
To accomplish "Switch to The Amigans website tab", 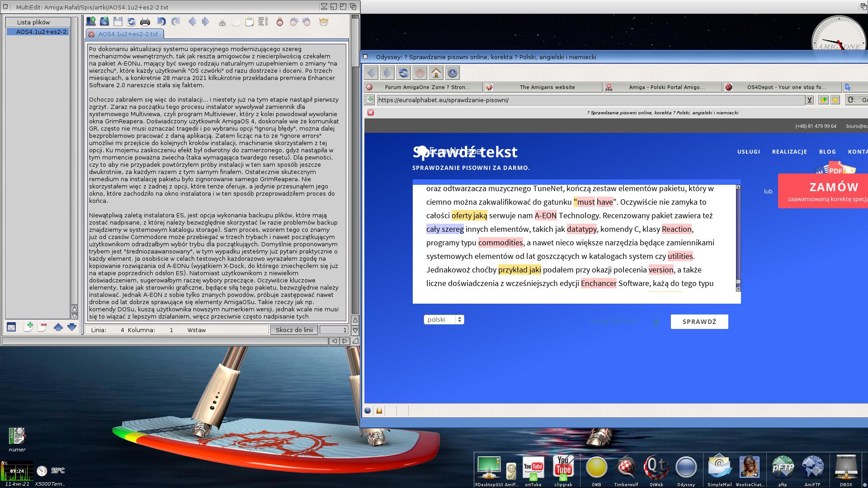I will click(543, 87).
